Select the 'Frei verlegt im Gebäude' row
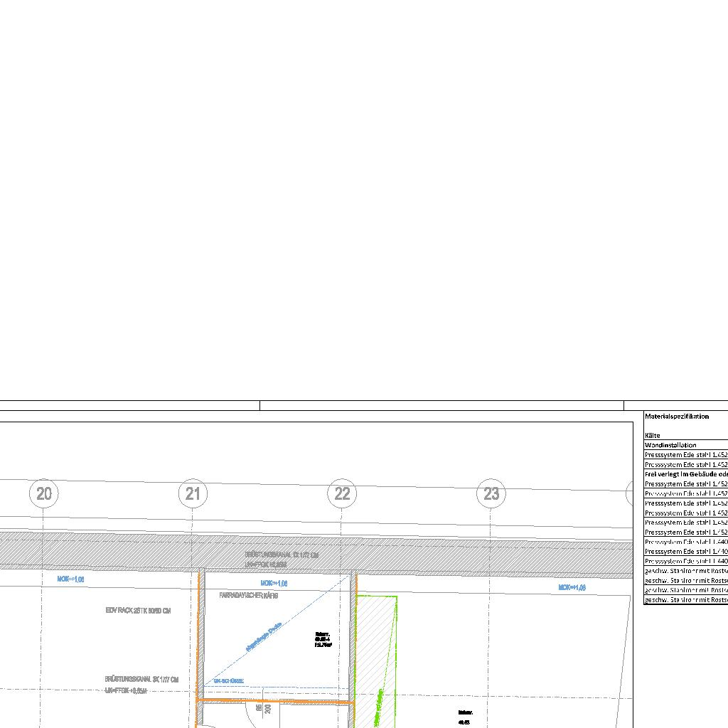This screenshot has height=728, width=728. click(x=686, y=474)
